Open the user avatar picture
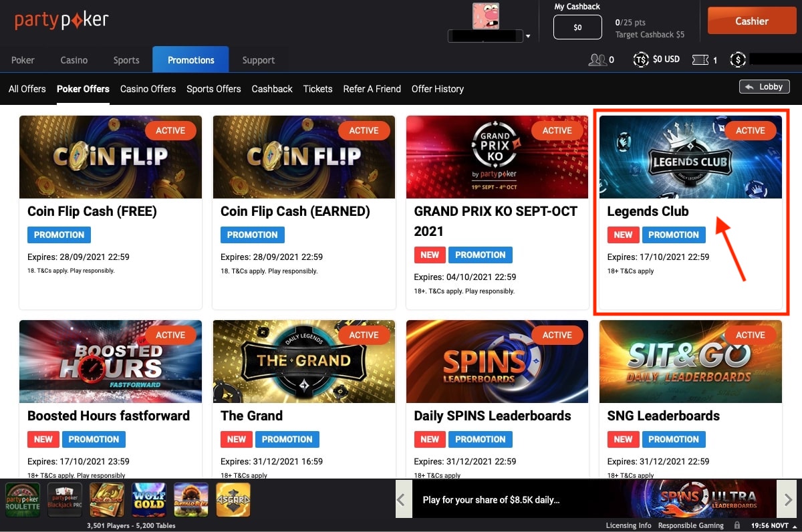 pyautogui.click(x=486, y=15)
